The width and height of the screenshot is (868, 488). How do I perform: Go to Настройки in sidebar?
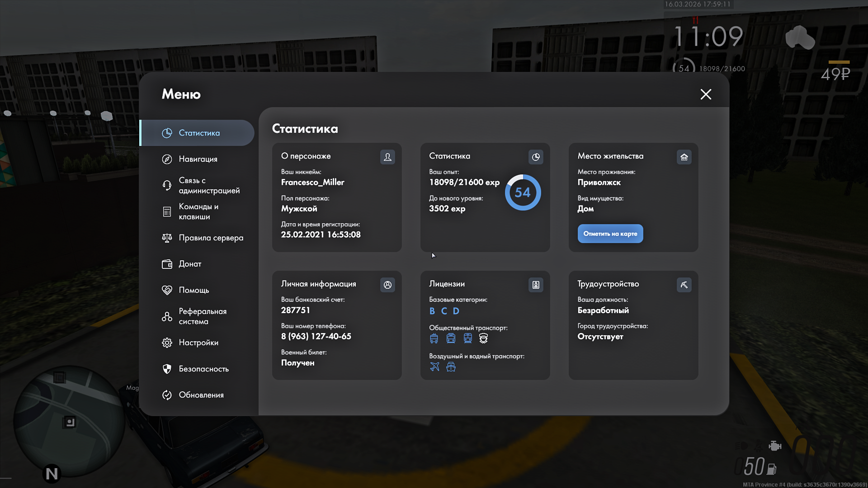click(198, 343)
